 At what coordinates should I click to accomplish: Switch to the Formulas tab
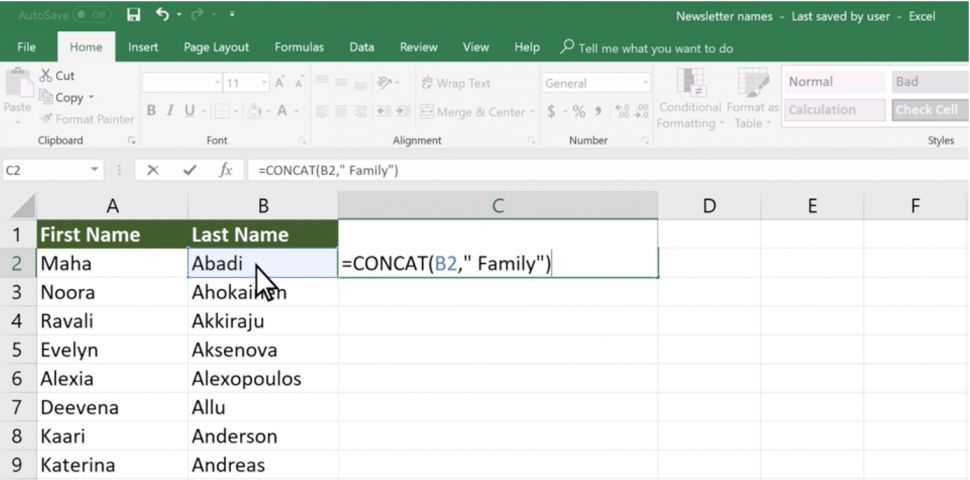coord(299,47)
